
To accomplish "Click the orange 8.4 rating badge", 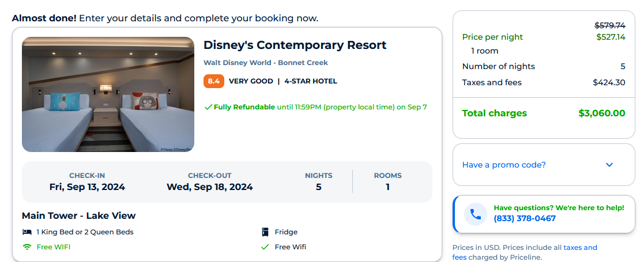I will click(213, 81).
